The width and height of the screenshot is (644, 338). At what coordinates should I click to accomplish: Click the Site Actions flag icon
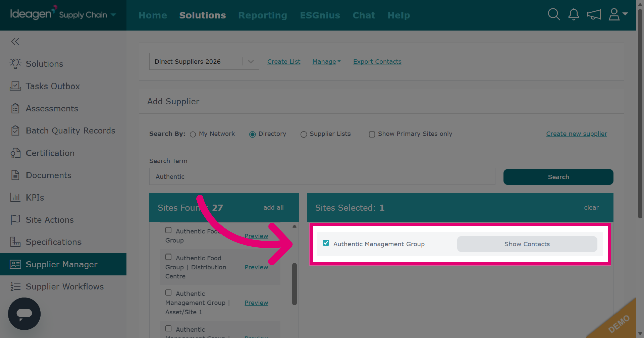coord(15,220)
